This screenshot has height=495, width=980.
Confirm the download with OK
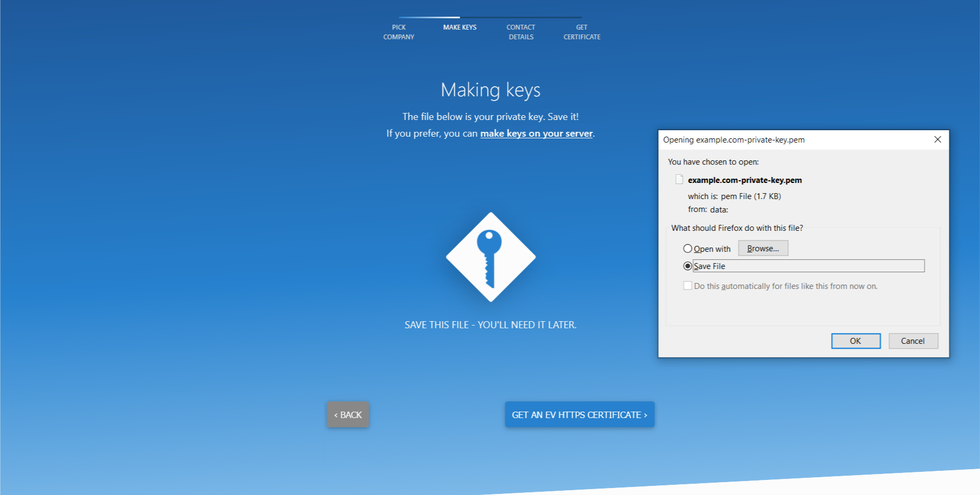856,341
